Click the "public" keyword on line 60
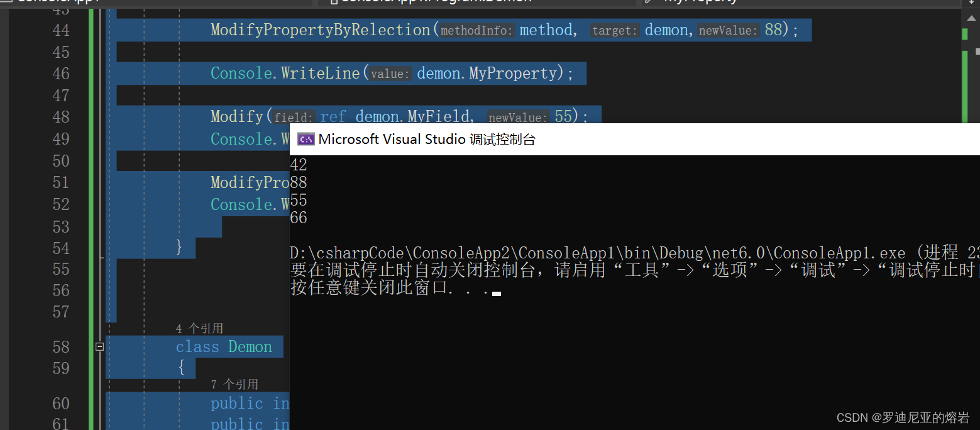 pos(237,403)
